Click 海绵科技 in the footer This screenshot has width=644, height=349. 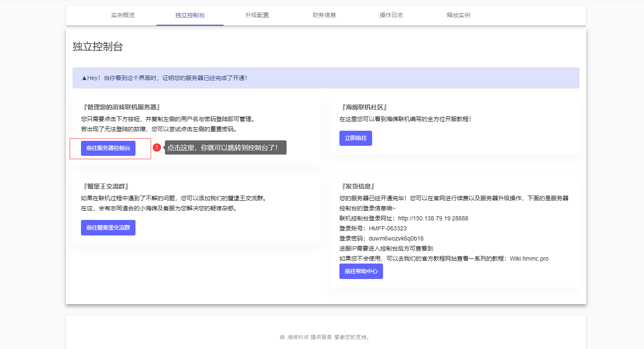pyautogui.click(x=298, y=337)
